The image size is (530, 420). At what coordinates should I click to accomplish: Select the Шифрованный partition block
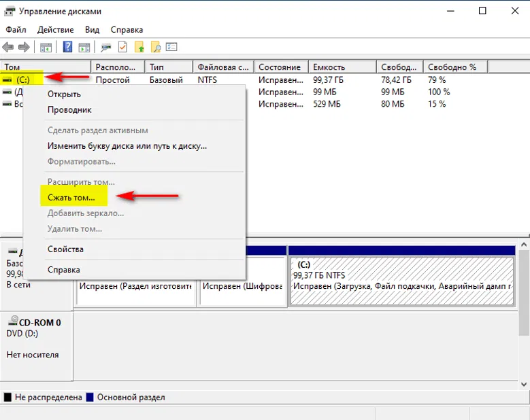click(243, 293)
